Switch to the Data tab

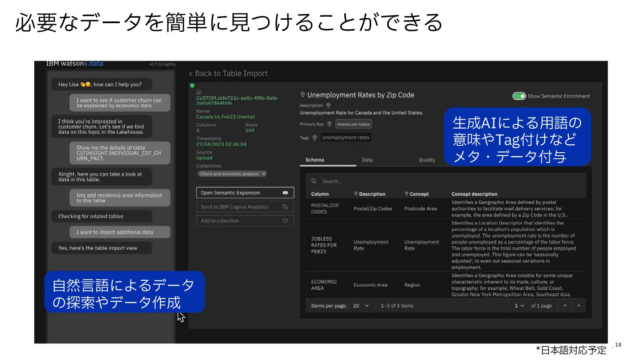(x=368, y=160)
